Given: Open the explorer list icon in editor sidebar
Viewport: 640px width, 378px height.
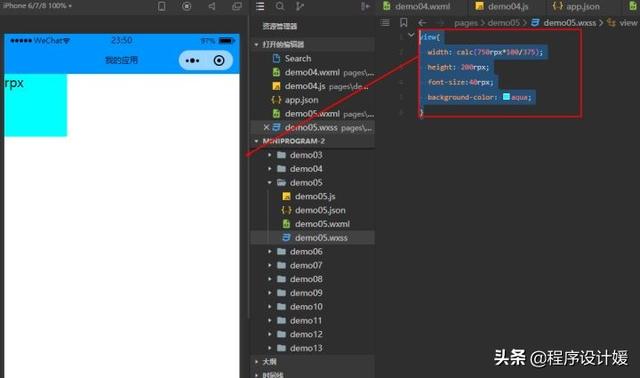Looking at the screenshot, I should (260, 6).
